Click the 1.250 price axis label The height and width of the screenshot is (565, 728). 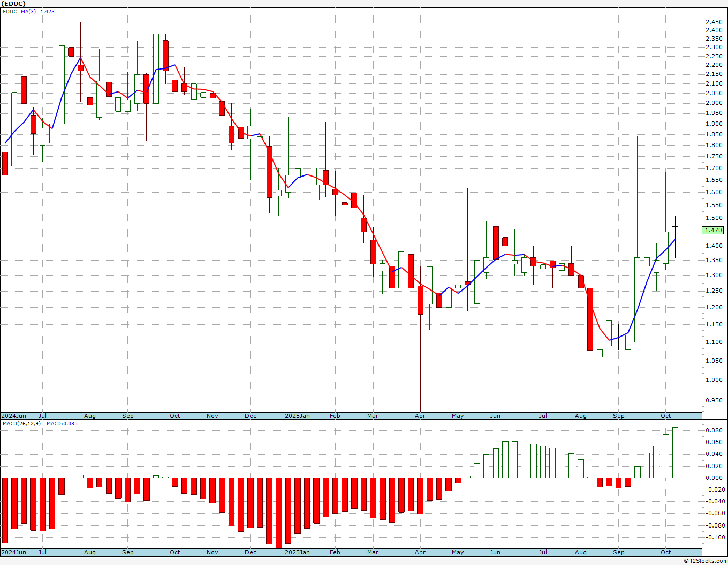coord(714,291)
